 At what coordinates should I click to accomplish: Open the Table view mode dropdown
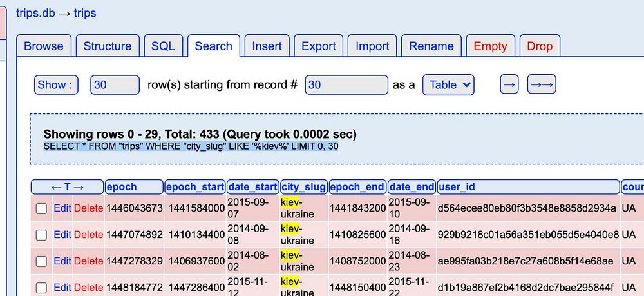(x=448, y=84)
